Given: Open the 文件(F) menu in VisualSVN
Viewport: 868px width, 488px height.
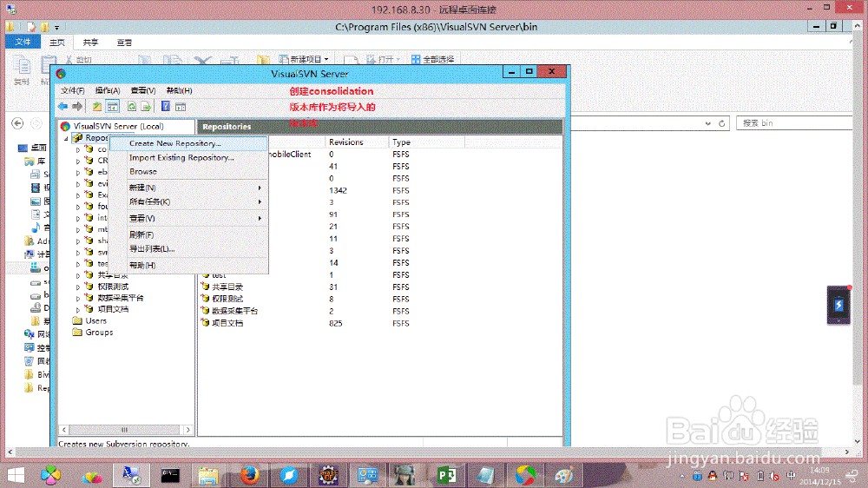Looking at the screenshot, I should (73, 90).
